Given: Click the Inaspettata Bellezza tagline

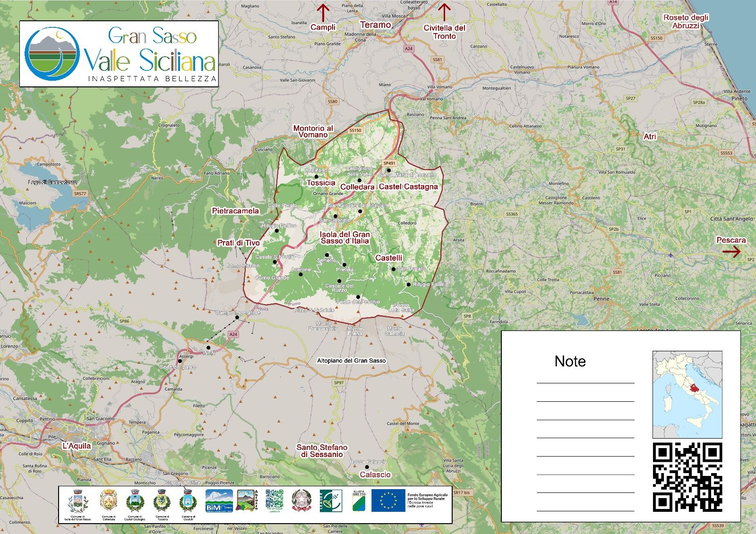Looking at the screenshot, I should point(152,79).
